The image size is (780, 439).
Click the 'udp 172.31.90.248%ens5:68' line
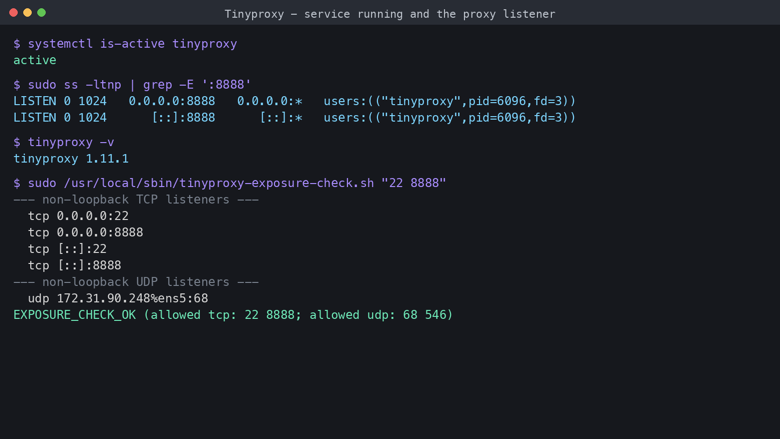coord(118,298)
